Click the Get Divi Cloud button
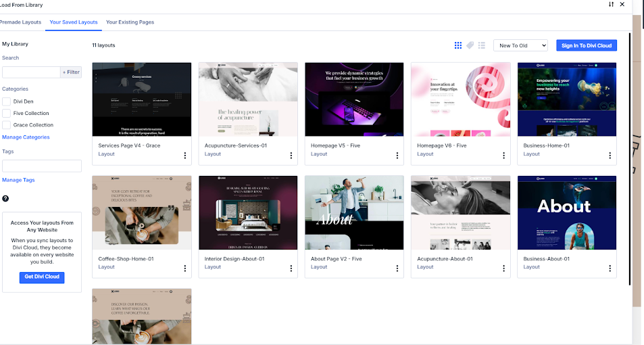 (x=42, y=277)
